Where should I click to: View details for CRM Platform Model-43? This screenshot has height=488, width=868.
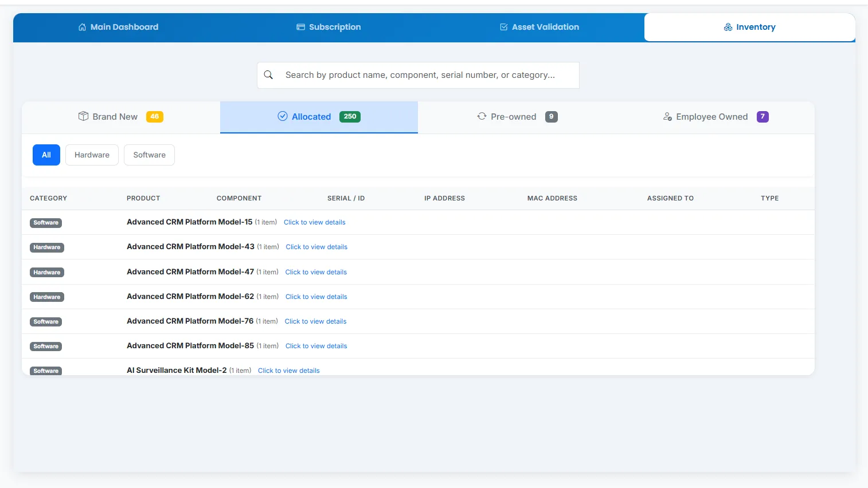pos(316,247)
